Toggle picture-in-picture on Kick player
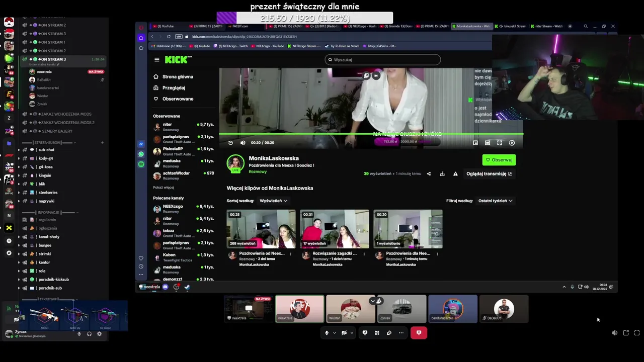The image size is (644, 362). click(475, 143)
